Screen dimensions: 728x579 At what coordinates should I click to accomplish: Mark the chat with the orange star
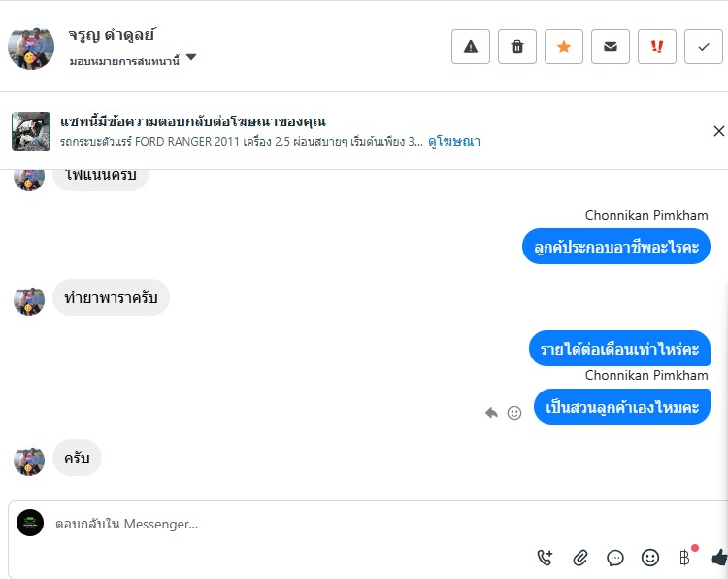(564, 47)
